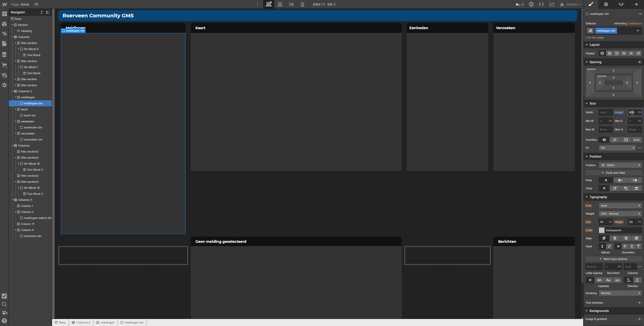Open the Ecommerce cart panel
Viewport: 644px width, 326px height.
4,65
